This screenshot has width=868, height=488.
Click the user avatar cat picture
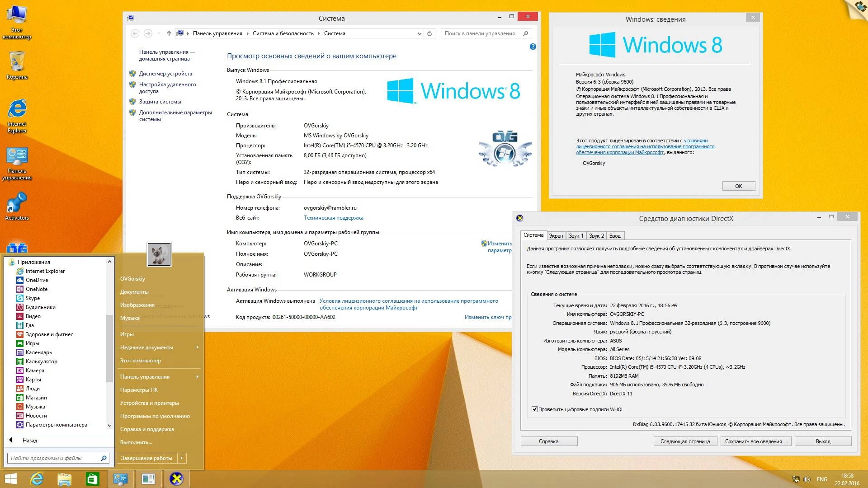coord(159,254)
